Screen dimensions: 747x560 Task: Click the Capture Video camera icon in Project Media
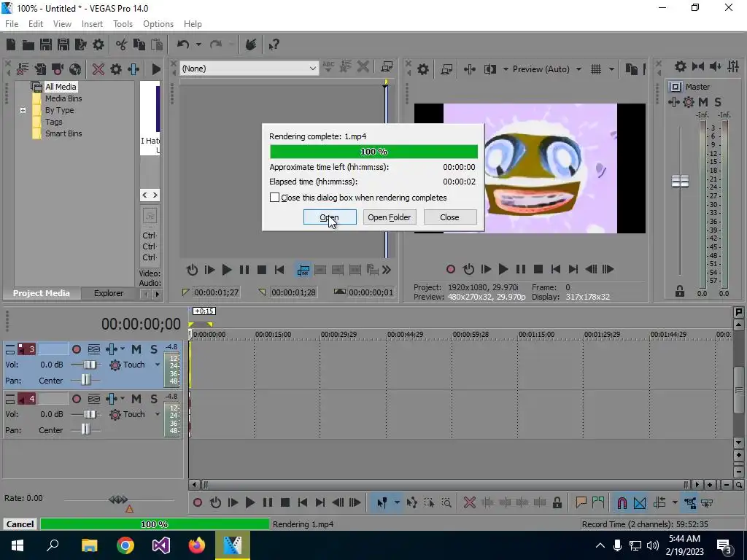point(58,69)
